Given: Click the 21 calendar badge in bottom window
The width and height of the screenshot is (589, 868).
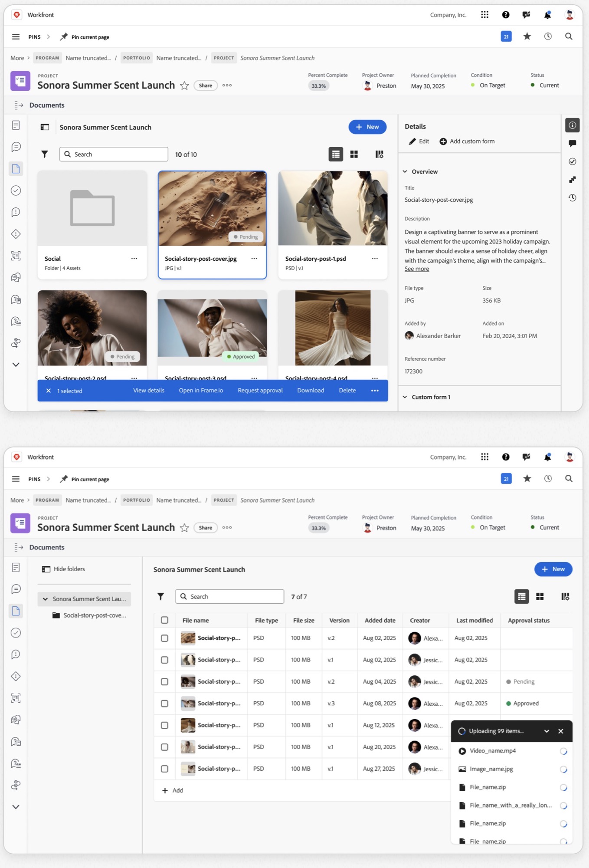Looking at the screenshot, I should point(506,479).
